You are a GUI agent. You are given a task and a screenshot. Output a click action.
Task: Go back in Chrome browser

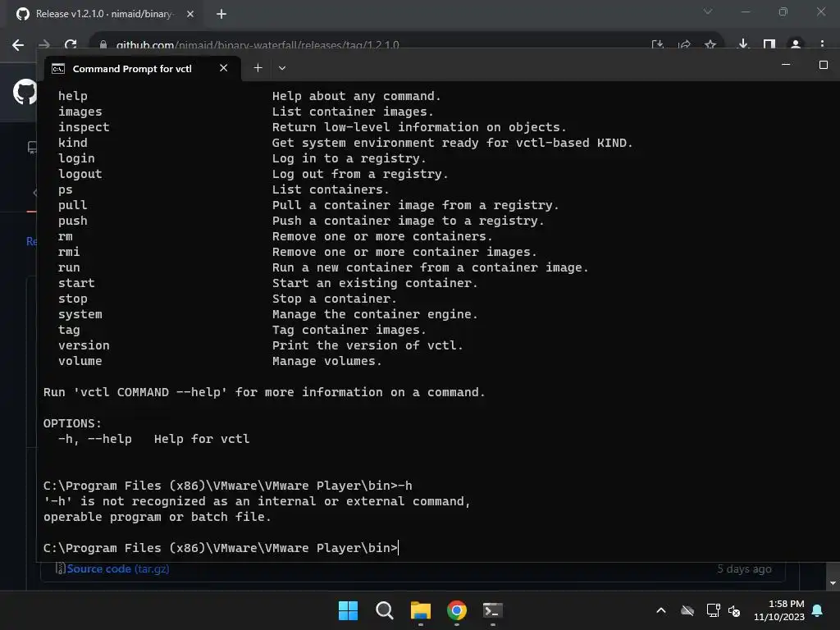18,45
